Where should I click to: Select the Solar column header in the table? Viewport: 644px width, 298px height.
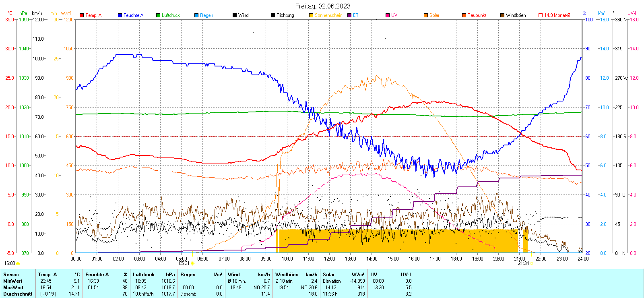(329, 275)
